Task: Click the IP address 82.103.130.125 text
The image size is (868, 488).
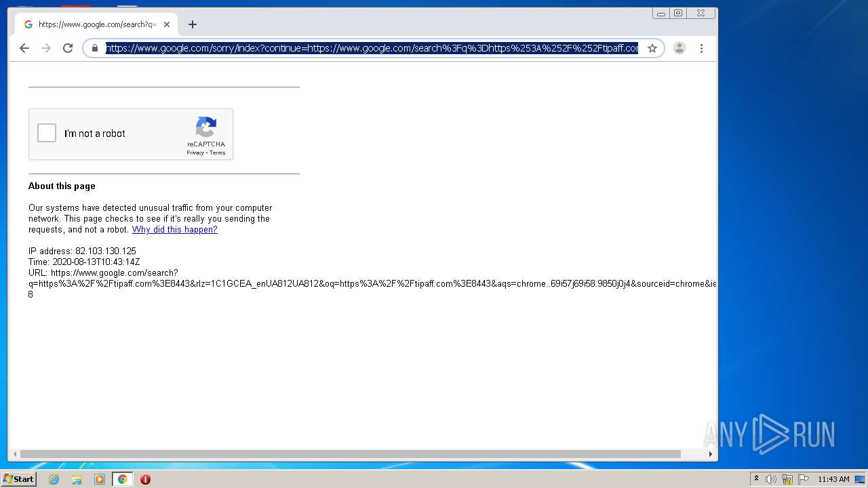Action: click(x=82, y=251)
